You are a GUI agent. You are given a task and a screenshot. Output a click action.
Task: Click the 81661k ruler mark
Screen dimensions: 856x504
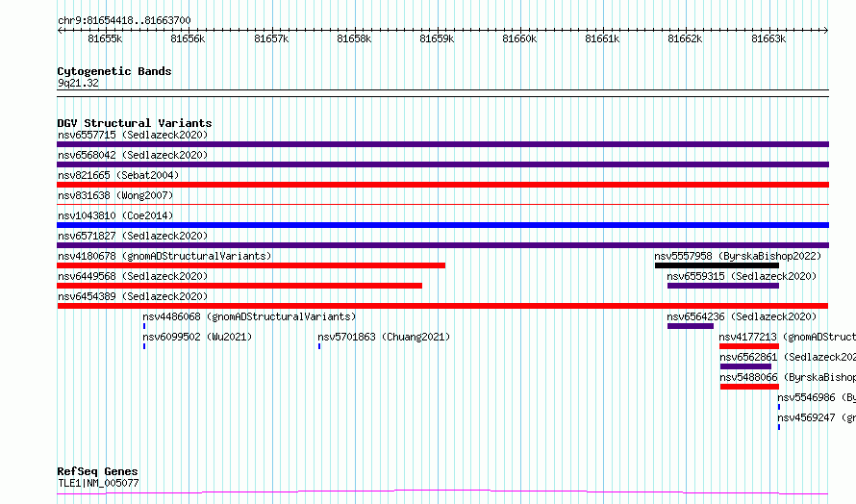tap(602, 38)
